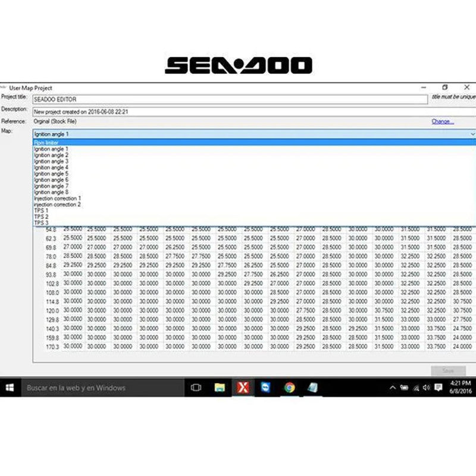476x476 pixels.
Task: Click the 33.7500 cell in row 140.3
Action: [x=436, y=328]
